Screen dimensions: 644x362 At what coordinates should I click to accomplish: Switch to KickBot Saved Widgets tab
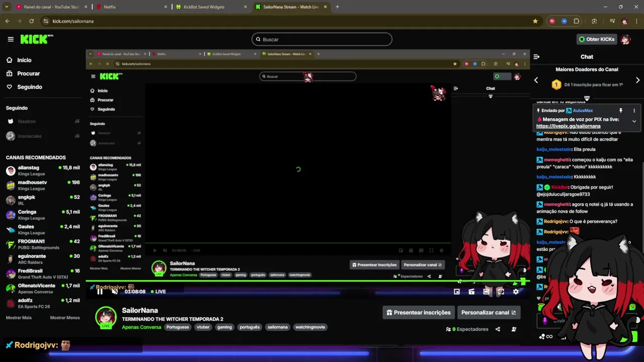211,7
